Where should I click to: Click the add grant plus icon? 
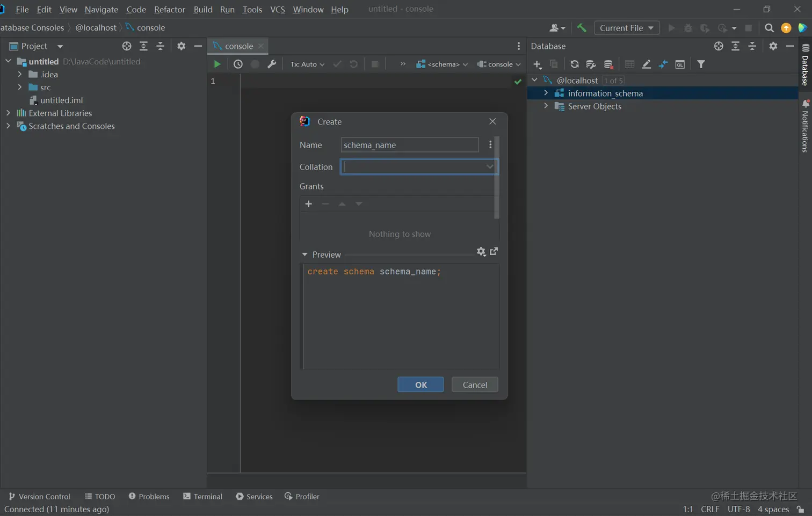coord(308,204)
